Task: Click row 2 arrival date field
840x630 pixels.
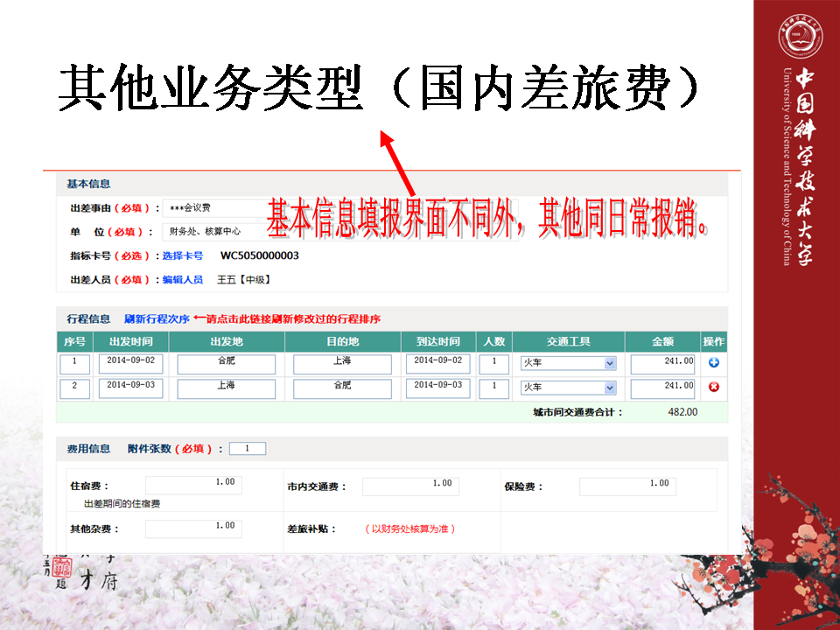Action: pos(437,388)
